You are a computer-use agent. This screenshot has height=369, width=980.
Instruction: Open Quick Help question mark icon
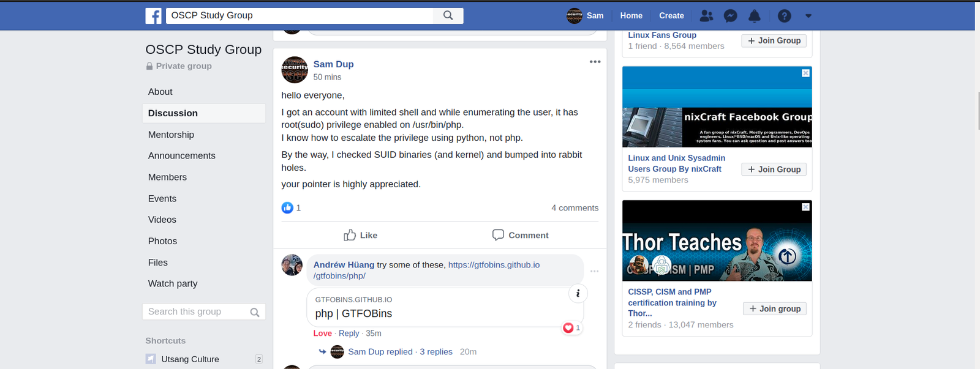[784, 16]
